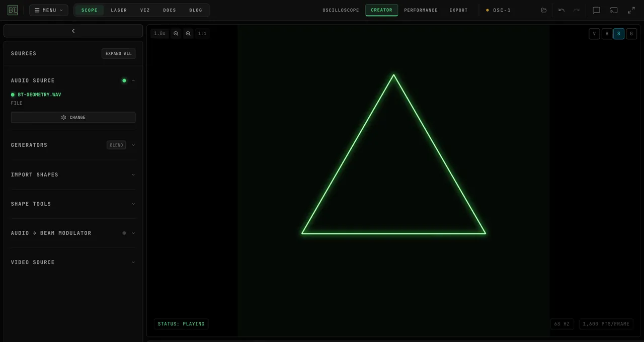The width and height of the screenshot is (644, 342).
Task: Click the 1.0x zoom level indicator
Action: tap(159, 34)
